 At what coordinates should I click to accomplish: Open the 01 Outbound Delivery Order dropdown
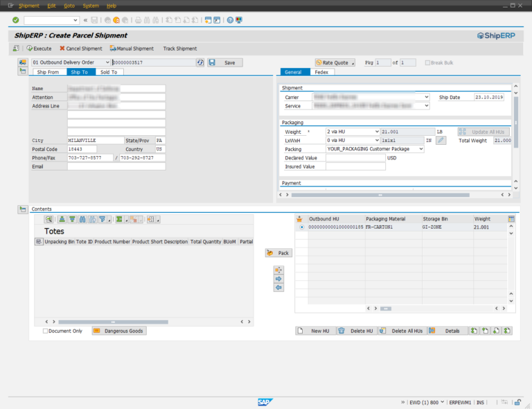[107, 62]
